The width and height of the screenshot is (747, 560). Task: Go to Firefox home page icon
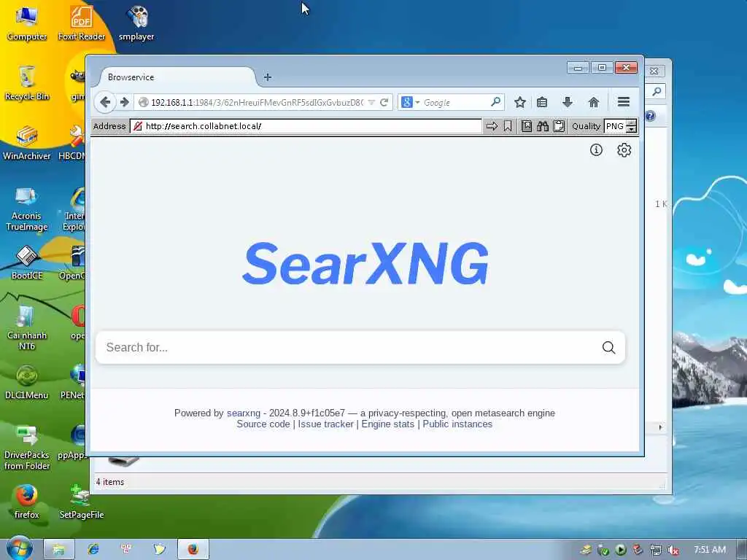pos(594,102)
